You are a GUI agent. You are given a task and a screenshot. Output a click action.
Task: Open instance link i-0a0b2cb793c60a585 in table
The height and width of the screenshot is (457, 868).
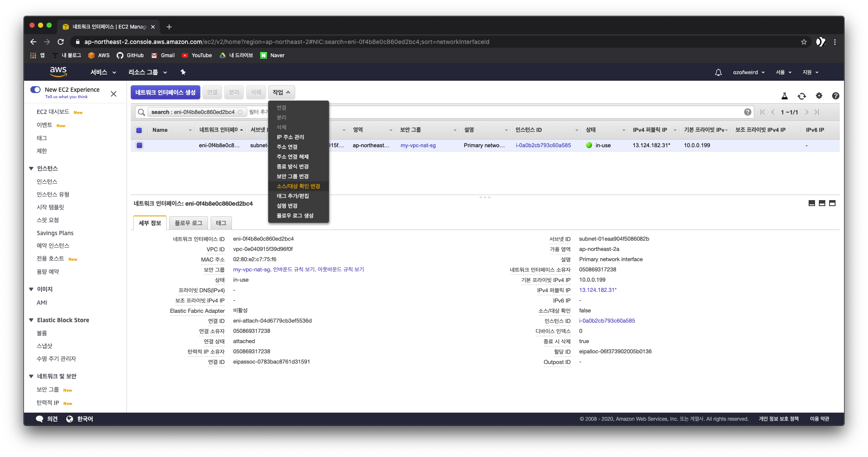click(x=543, y=146)
